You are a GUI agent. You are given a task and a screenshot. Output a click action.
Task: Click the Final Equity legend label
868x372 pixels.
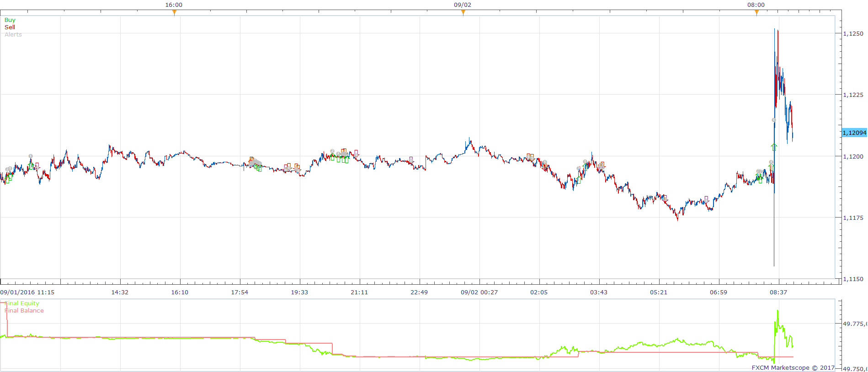tap(22, 303)
